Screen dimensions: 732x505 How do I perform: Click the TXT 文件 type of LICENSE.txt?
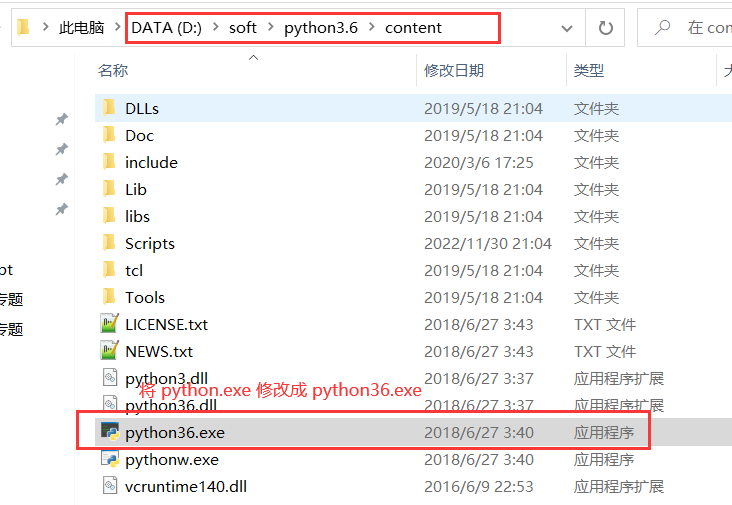pos(605,324)
